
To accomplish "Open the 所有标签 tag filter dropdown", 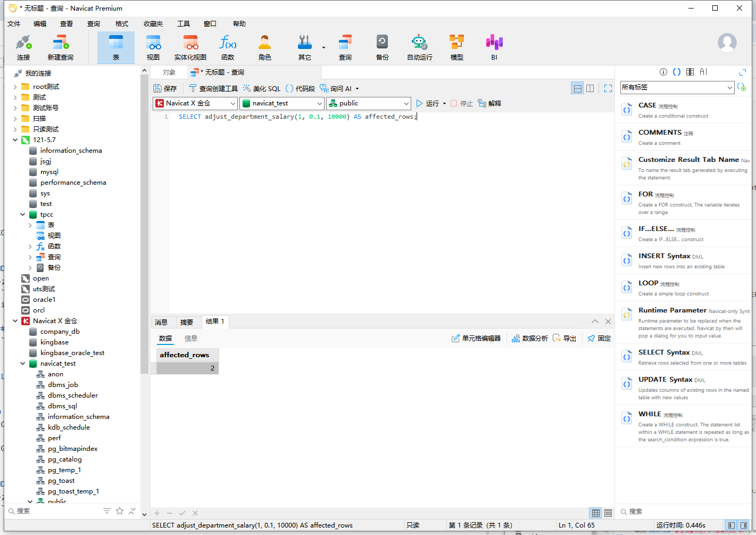I will pos(677,87).
